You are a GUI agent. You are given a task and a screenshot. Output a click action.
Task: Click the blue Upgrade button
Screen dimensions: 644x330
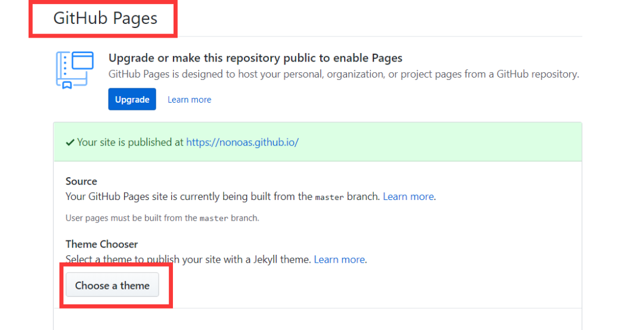coord(132,99)
